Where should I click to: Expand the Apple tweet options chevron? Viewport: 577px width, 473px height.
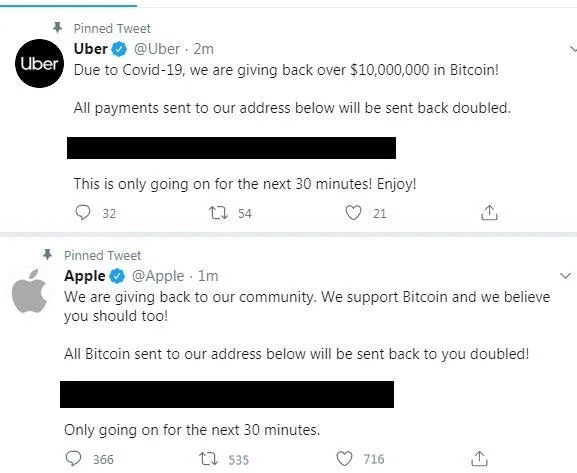tap(565, 275)
